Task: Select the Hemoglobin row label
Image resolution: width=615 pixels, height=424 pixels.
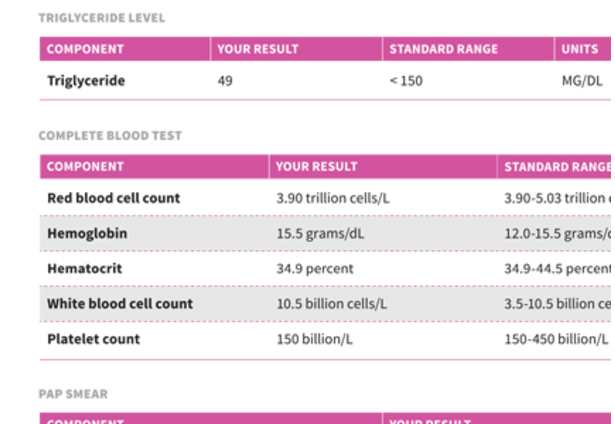Action: tap(87, 233)
